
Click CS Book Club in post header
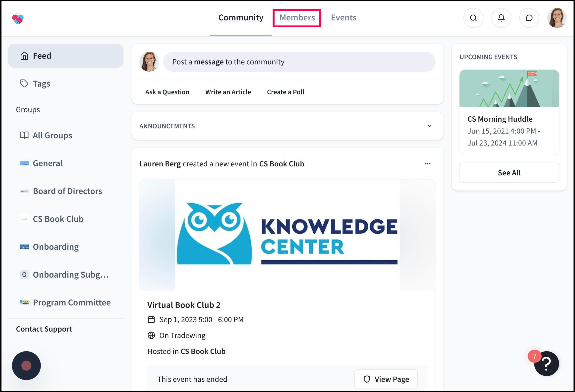[x=282, y=164]
